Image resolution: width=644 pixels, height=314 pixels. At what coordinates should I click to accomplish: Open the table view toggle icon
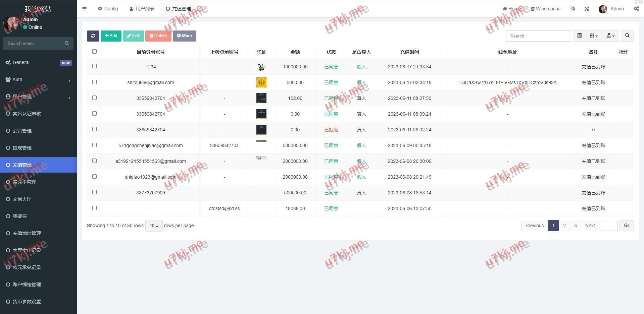tap(579, 36)
